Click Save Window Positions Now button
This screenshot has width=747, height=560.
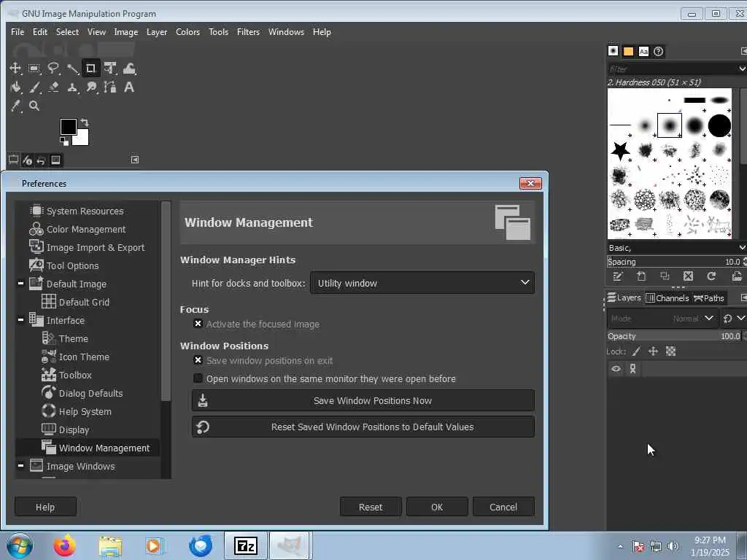pos(363,400)
